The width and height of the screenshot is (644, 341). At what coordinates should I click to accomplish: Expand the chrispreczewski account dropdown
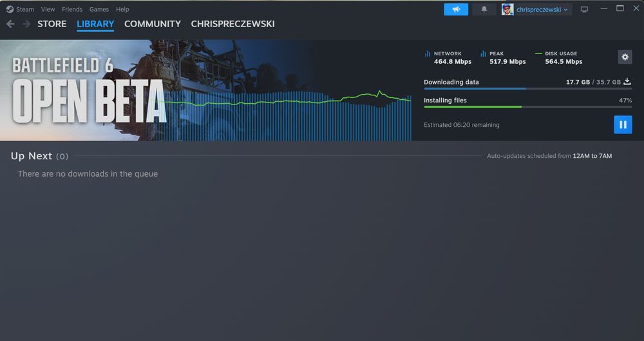coord(542,10)
